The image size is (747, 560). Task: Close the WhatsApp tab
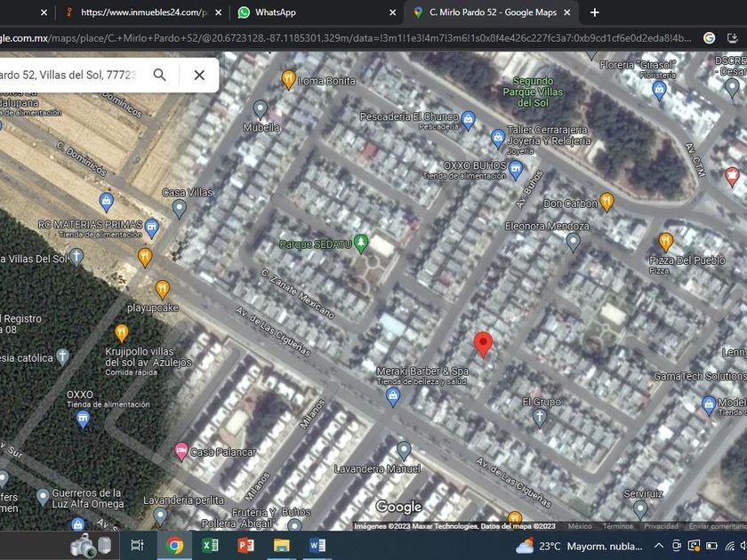392,12
